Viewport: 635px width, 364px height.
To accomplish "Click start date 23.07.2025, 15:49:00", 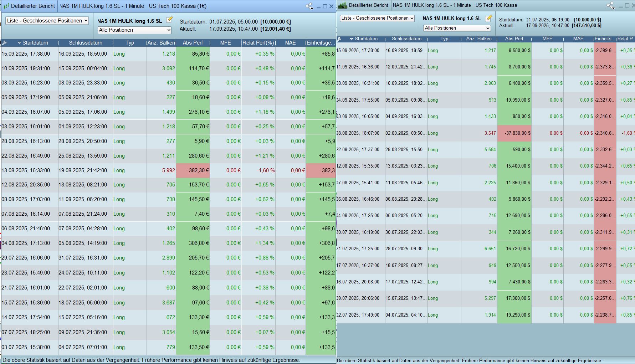I will pyautogui.click(x=26, y=273).
